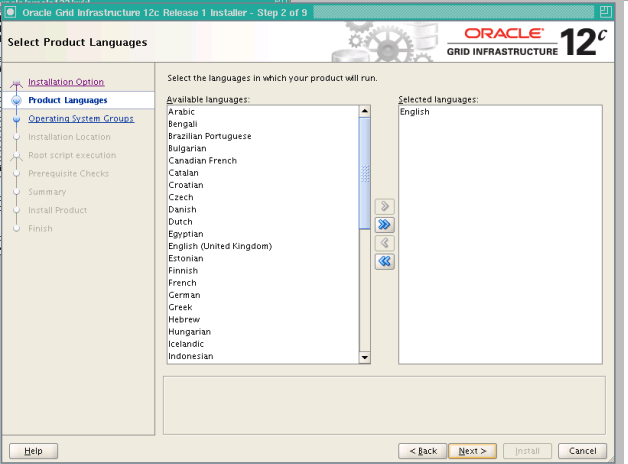This screenshot has height=464, width=628.
Task: Select Indonesian in Available languages
Action: [263, 356]
